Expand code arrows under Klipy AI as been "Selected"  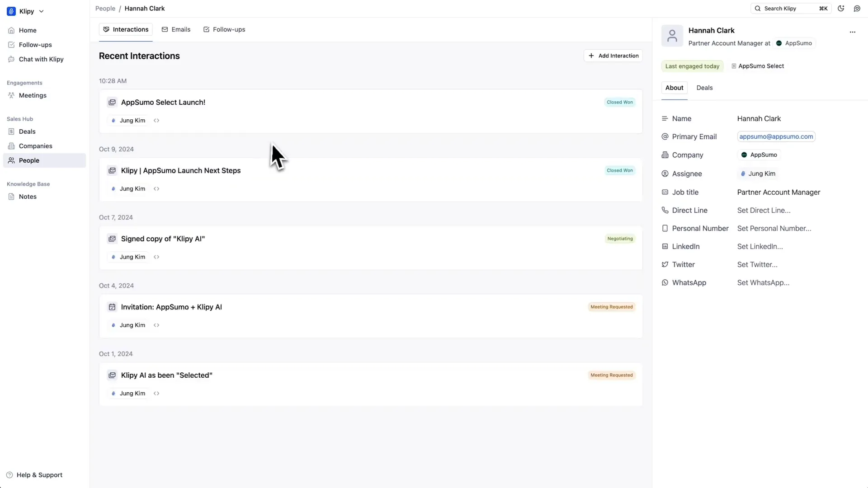tap(156, 394)
